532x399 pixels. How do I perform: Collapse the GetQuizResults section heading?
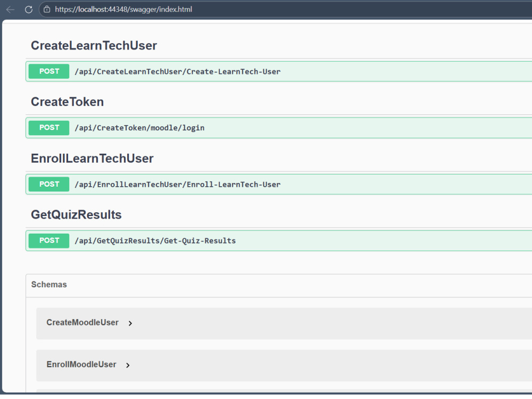pos(76,215)
